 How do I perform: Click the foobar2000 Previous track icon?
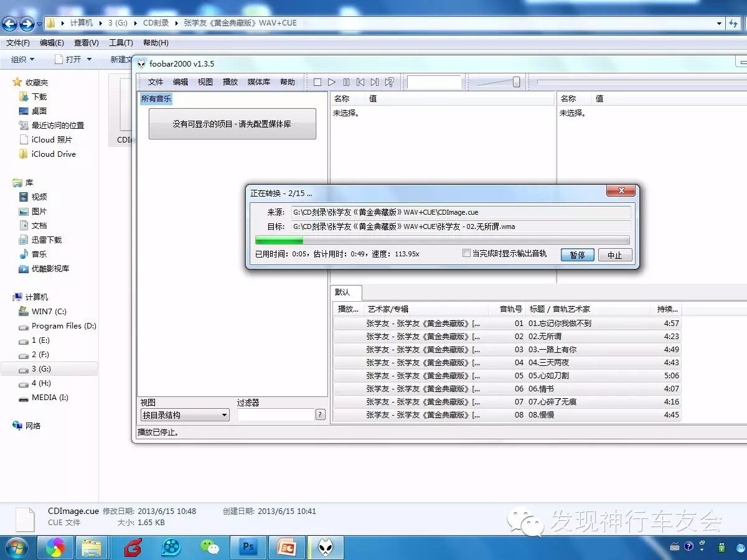coord(360,82)
